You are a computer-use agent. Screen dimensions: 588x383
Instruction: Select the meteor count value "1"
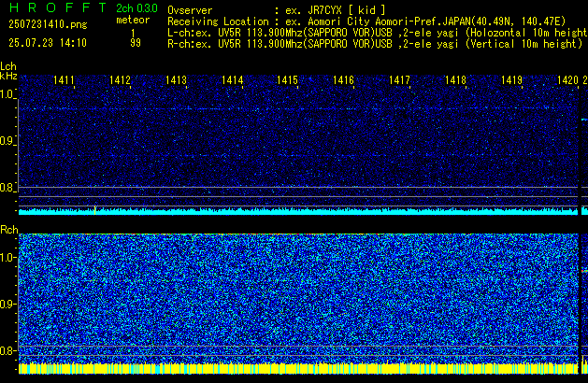tap(133, 34)
